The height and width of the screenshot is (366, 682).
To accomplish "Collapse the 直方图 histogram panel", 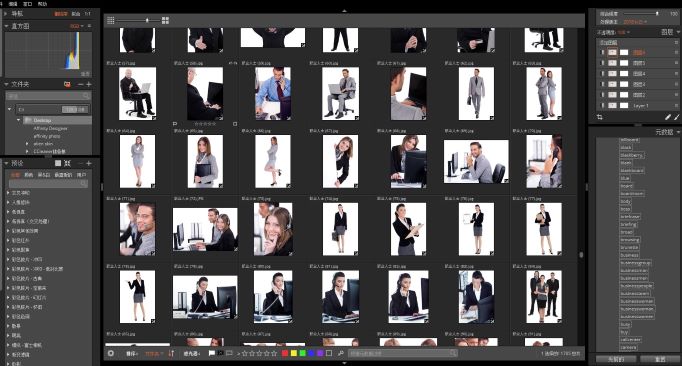I will (x=7, y=26).
